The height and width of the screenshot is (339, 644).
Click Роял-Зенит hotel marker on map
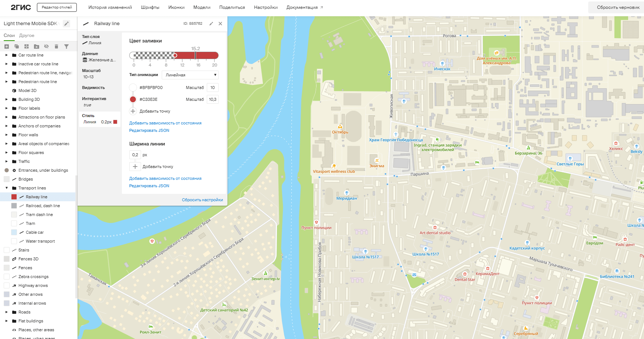coord(150,326)
